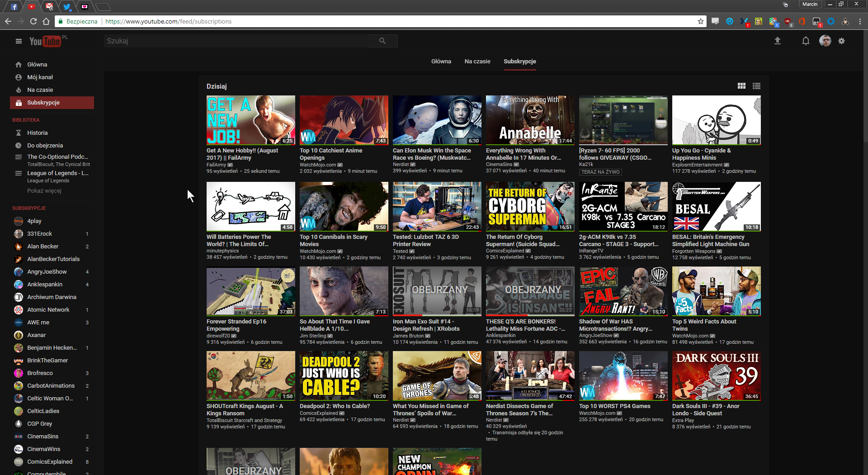Open the Marcin profile switcher
The image size is (868, 475).
(x=810, y=4)
